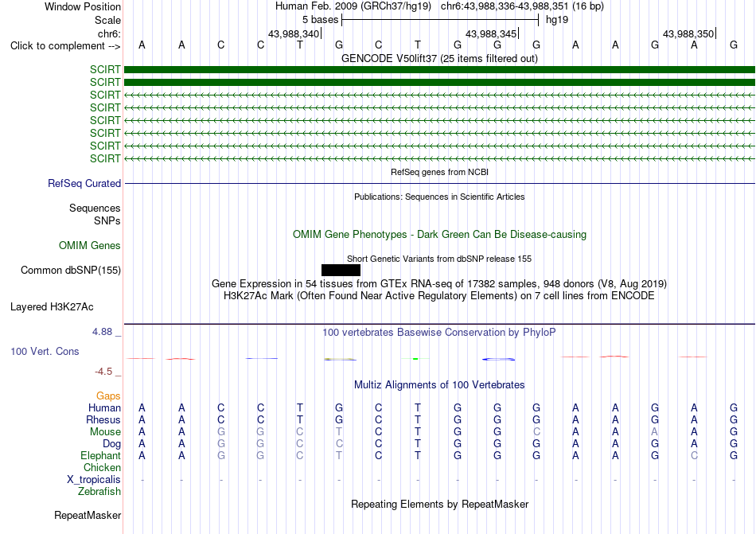Screen dimensions: 756x534
Task: Open 'Repeating Elements by RepeatMasker' title
Action: pos(439,504)
